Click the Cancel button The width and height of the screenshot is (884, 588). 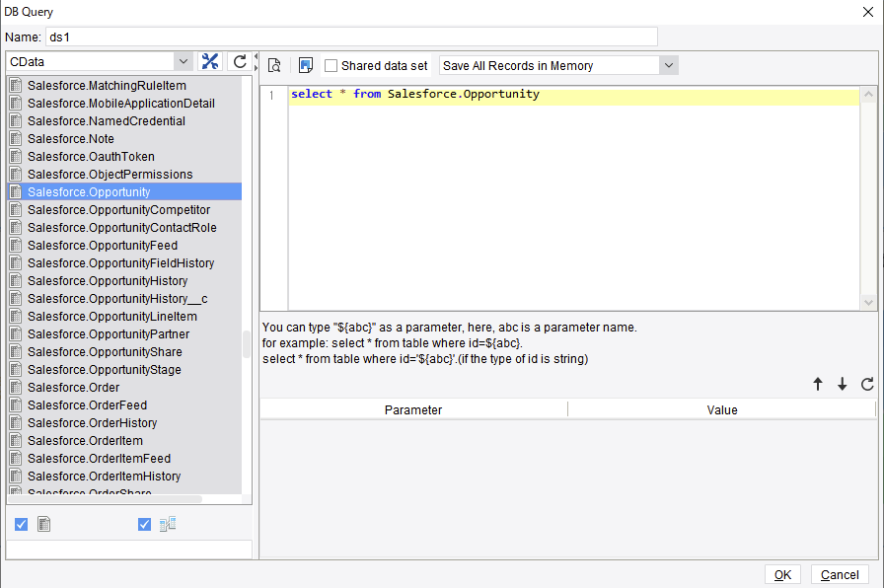coord(840,574)
